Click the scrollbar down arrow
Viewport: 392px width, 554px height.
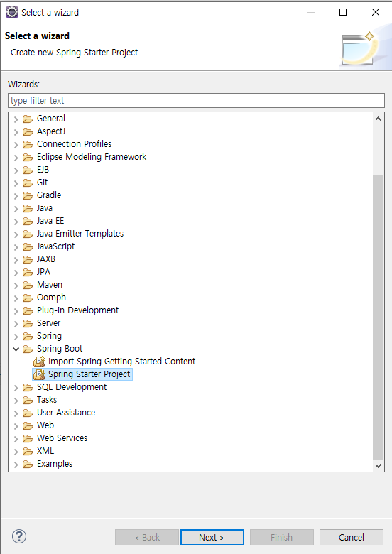(x=378, y=466)
